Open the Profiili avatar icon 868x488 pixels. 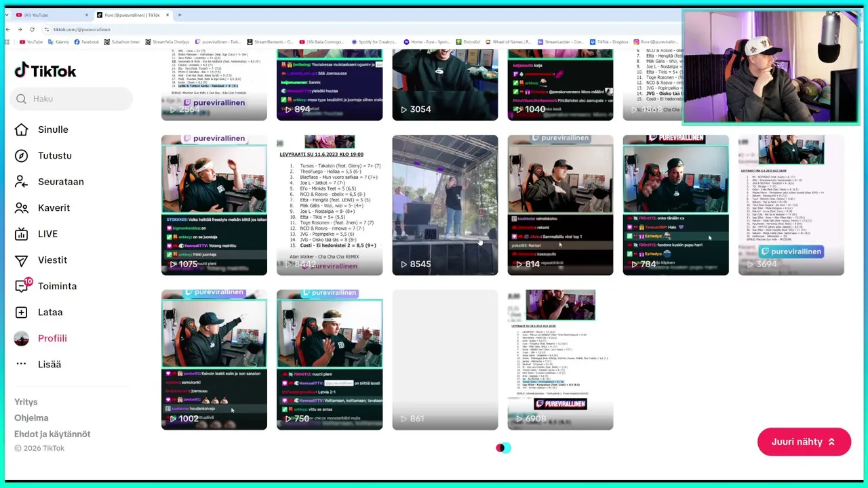point(22,338)
